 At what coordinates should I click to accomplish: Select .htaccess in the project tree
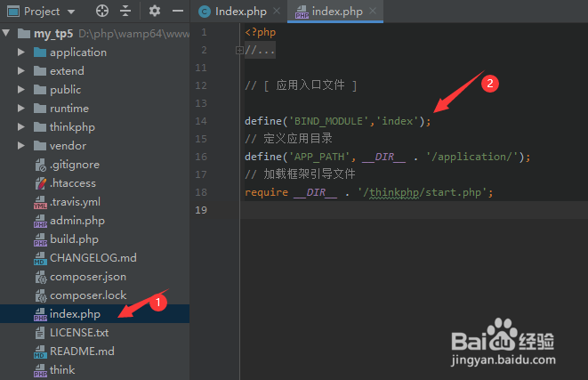coord(73,183)
